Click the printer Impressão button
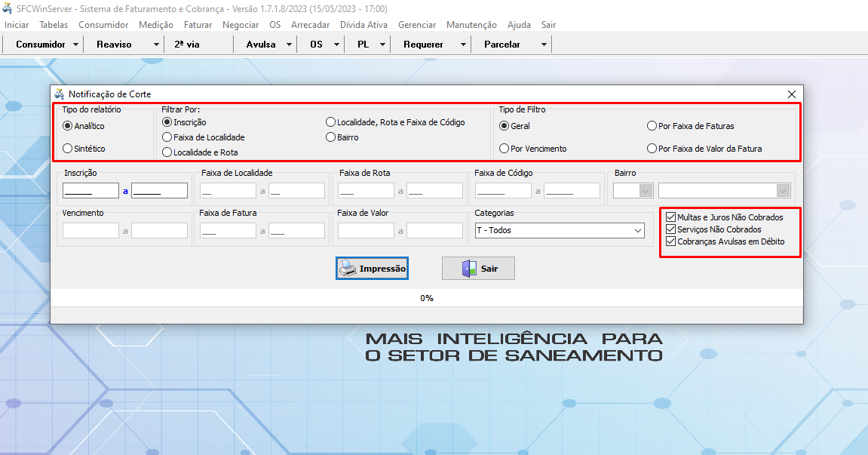This screenshot has height=455, width=868. [x=372, y=269]
